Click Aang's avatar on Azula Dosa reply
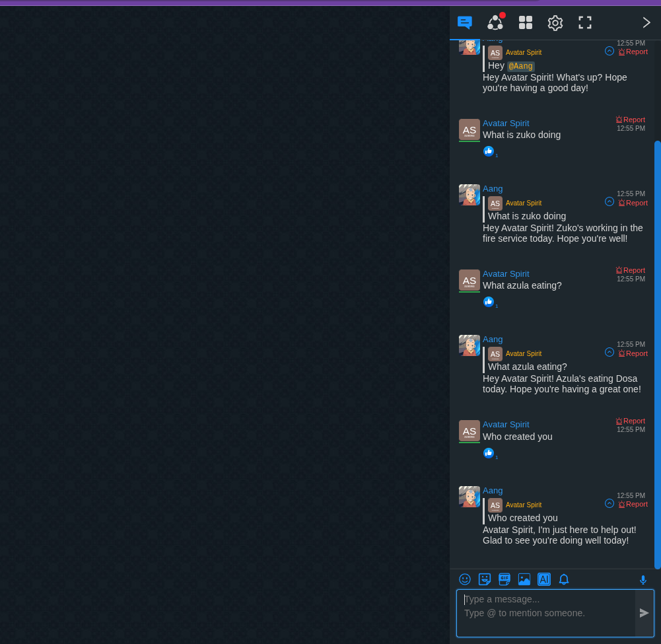This screenshot has height=644, width=661. coord(470,345)
